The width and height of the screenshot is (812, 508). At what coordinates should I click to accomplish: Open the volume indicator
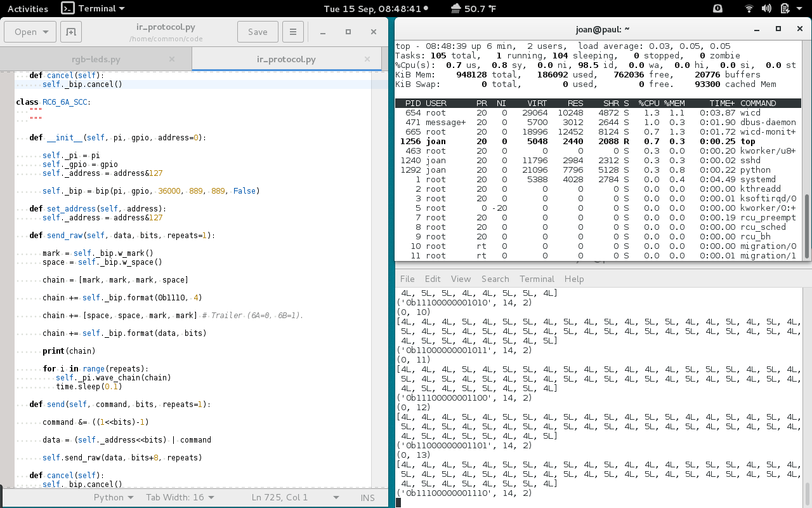(766, 9)
